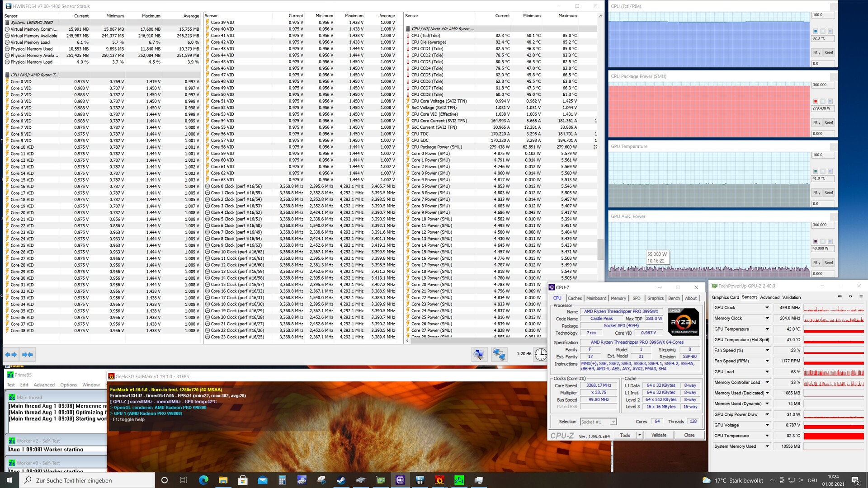The image size is (868, 488).
Task: Switch to Caches tab in CPU-Z
Action: click(575, 298)
